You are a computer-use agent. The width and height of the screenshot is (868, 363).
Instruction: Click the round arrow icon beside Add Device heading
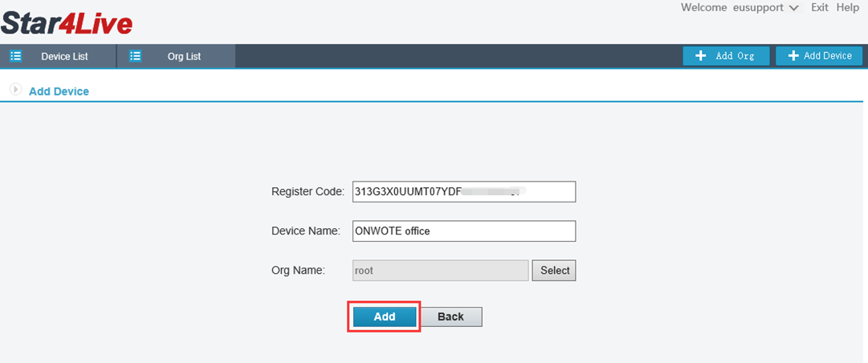(14, 90)
